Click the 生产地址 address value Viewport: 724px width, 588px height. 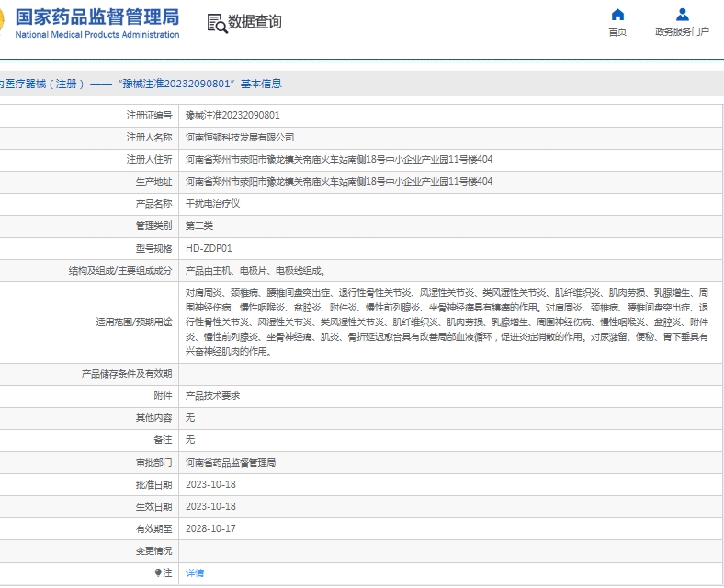[339, 182]
